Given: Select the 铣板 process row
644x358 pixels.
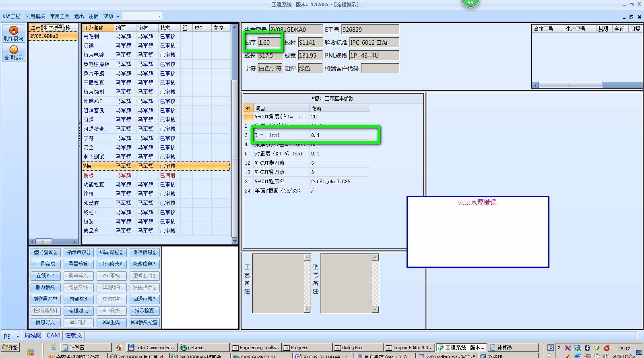Looking at the screenshot, I should coord(156,175).
